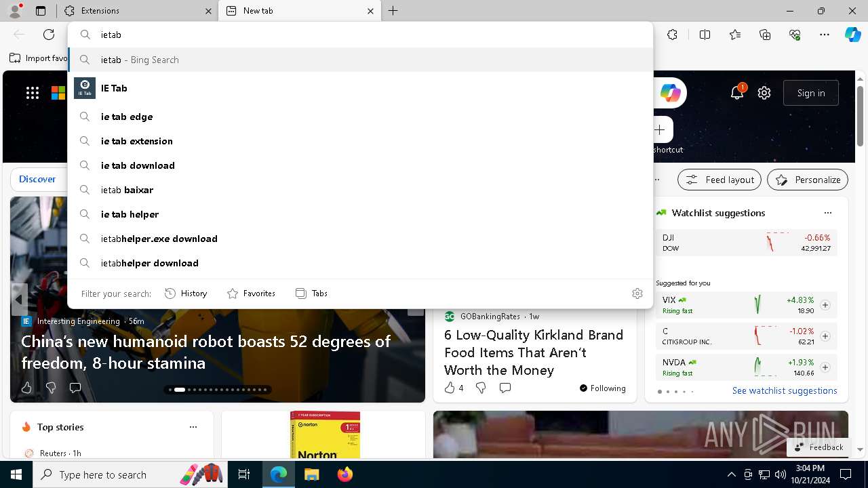868x488 pixels.
Task: Select 'ietabhelper.exe download' suggestion
Action: click(361, 239)
